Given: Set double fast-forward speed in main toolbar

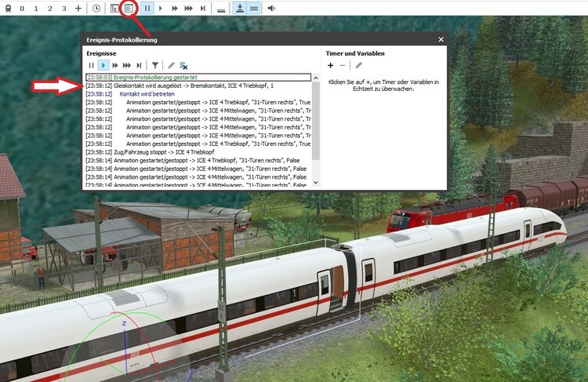Looking at the screenshot, I should coord(175,8).
